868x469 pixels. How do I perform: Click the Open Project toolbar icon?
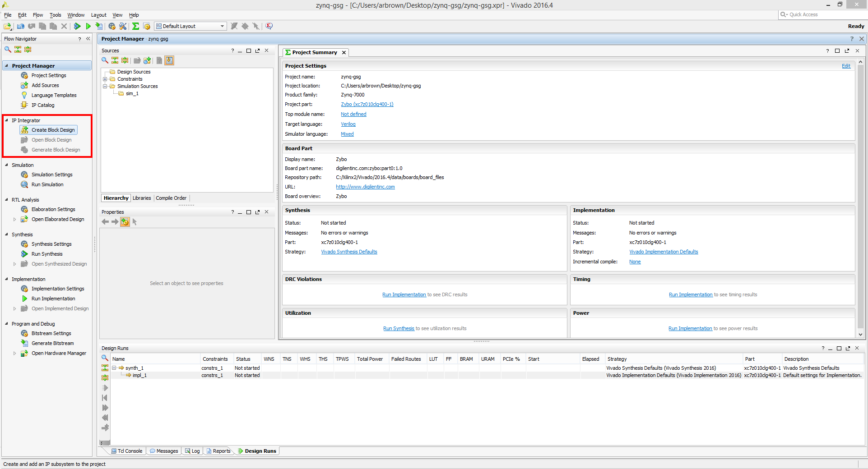tap(8, 26)
